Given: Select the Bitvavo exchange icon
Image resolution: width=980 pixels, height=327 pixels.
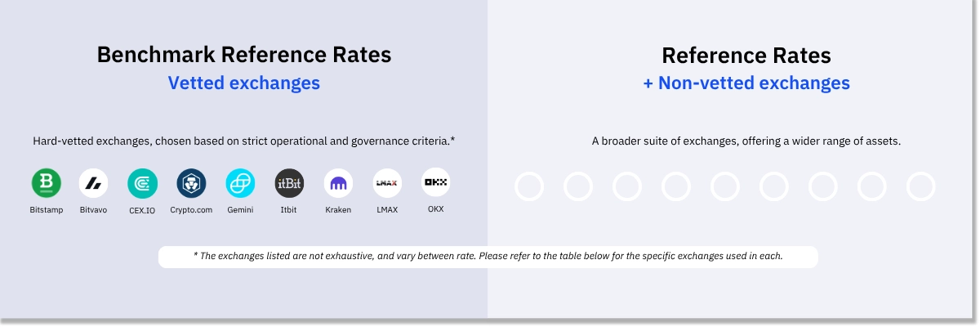Looking at the screenshot, I should coord(94,184).
